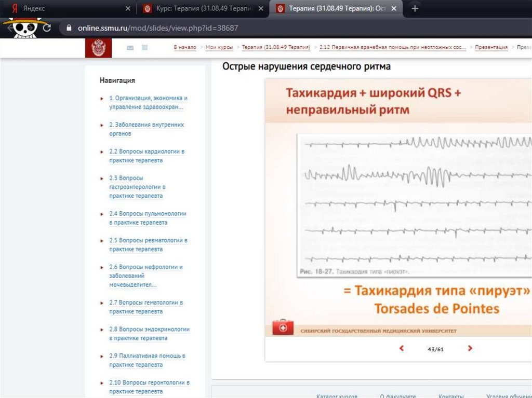Screen dimensions: 532x398
Task: Open a new tab with plus button
Action: click(x=415, y=8)
